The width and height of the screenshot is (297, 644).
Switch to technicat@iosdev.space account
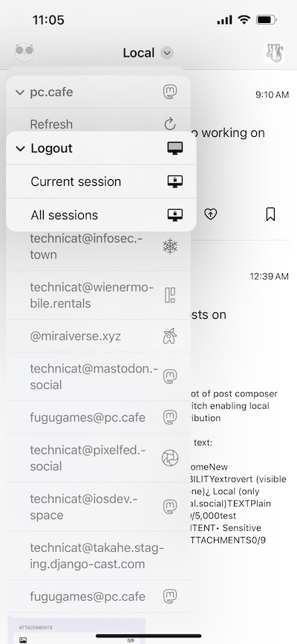(x=99, y=507)
